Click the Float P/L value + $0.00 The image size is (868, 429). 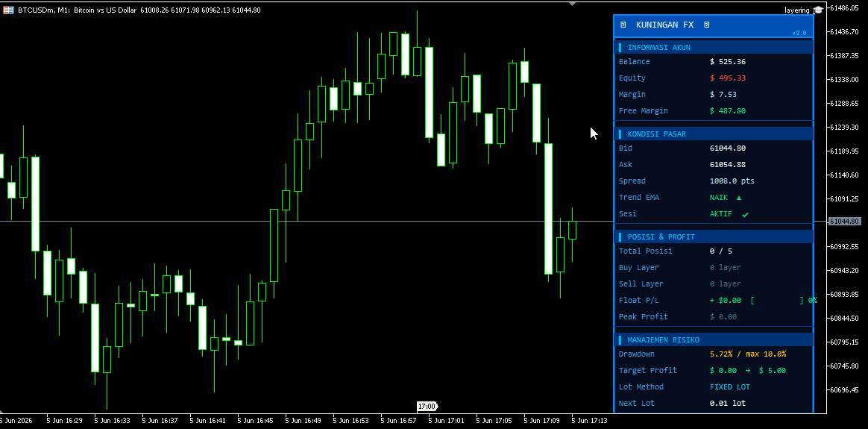pos(725,301)
